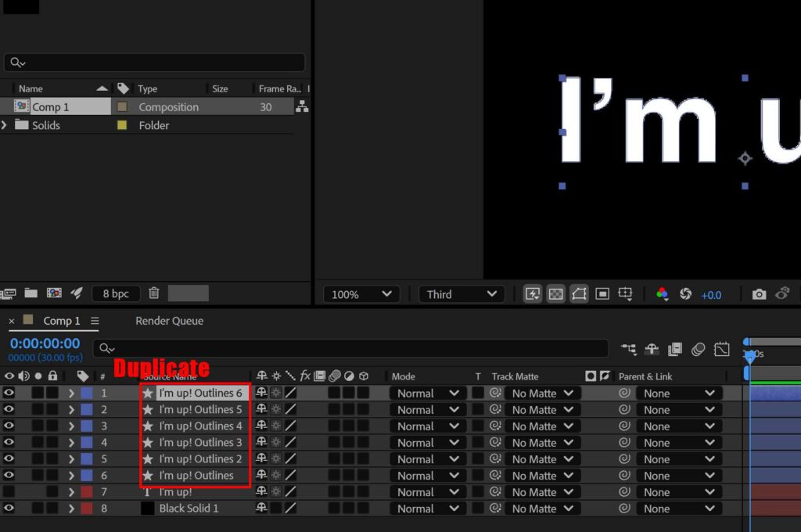Expand layer 1 properties
This screenshot has width=801, height=532.
coord(71,393)
